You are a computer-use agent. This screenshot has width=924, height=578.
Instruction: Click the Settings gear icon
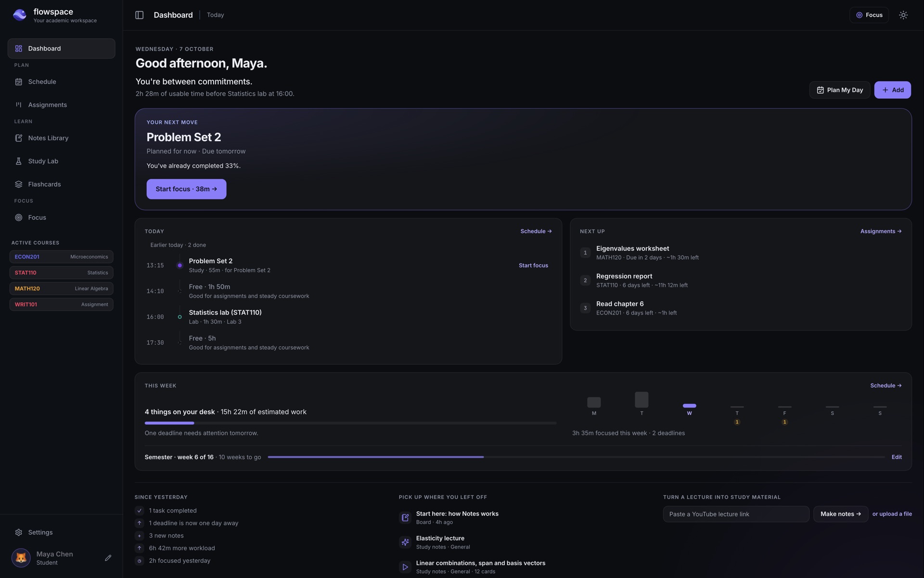point(19,532)
